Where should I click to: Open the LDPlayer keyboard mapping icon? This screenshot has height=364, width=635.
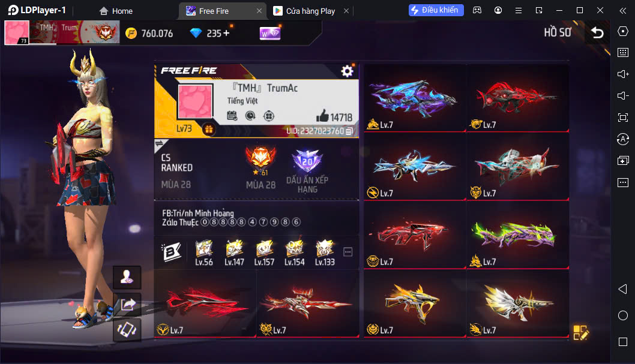click(623, 52)
